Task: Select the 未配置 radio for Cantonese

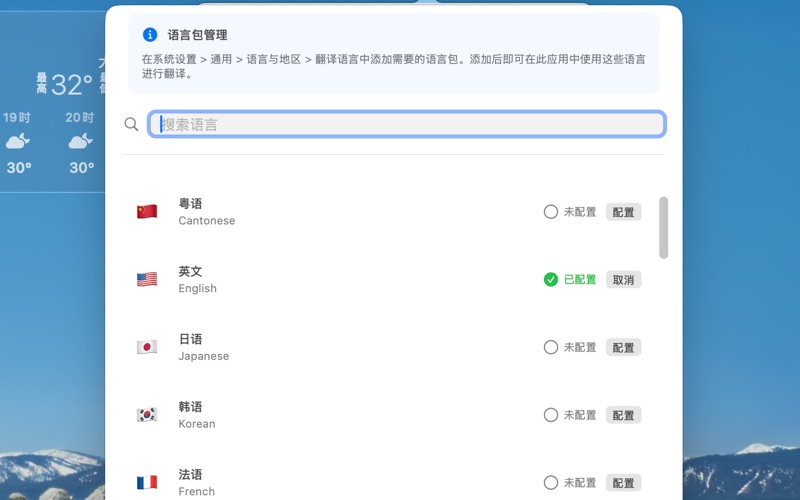Action: 551,212
